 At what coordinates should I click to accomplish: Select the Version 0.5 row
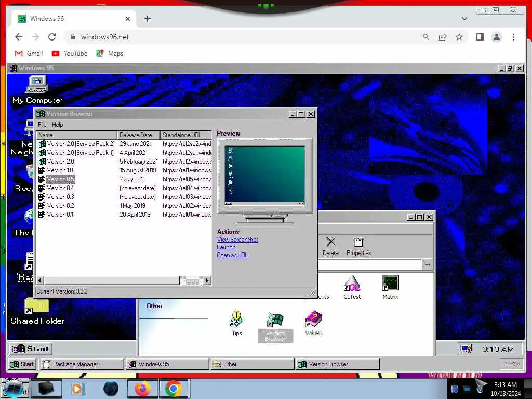click(124, 179)
